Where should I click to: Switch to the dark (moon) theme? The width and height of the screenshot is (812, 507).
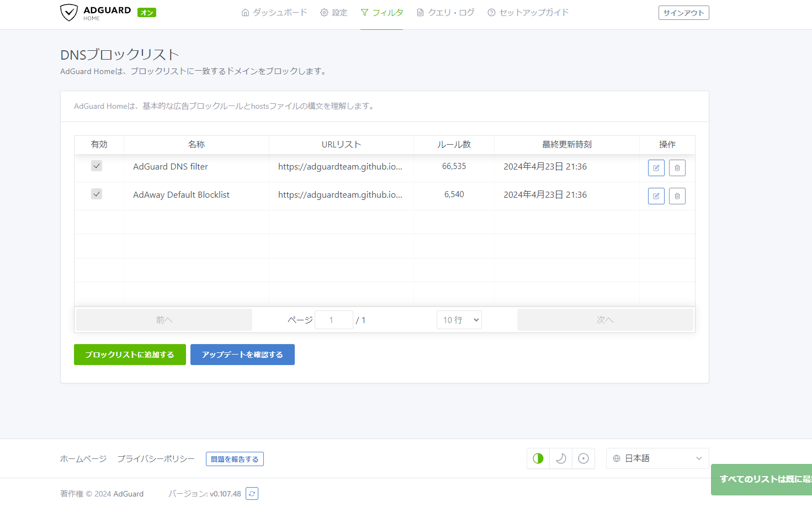coord(561,458)
